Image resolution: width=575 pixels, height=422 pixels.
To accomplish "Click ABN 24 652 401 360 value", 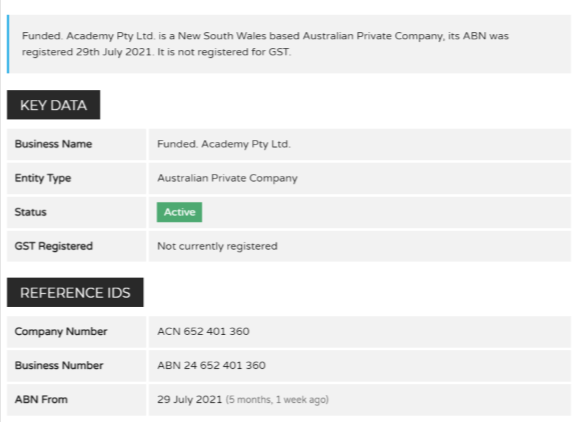I will point(211,366).
